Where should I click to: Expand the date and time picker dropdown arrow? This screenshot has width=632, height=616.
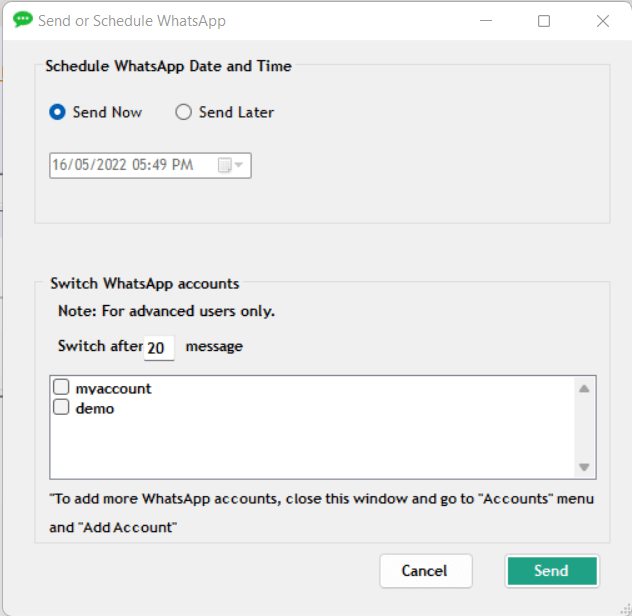[239, 165]
